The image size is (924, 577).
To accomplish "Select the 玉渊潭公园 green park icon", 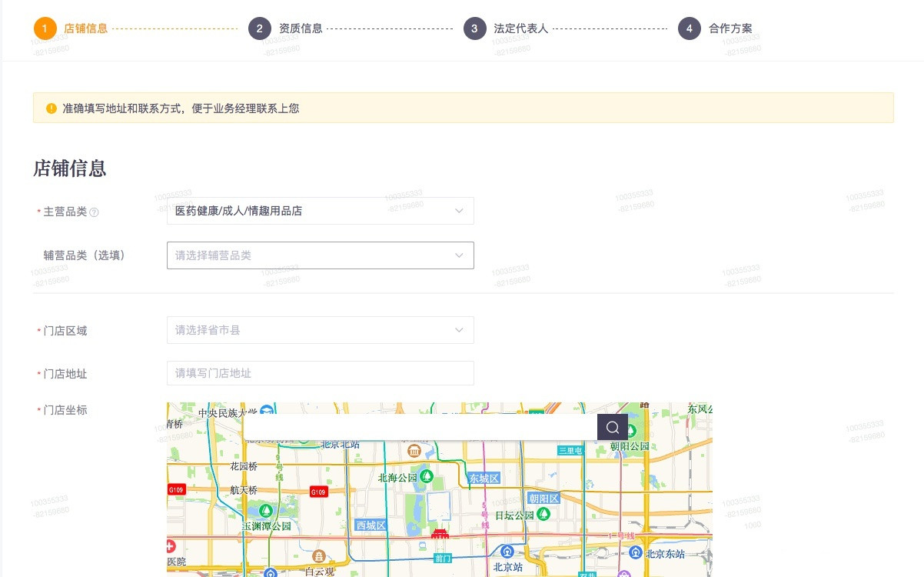I will click(x=265, y=509).
